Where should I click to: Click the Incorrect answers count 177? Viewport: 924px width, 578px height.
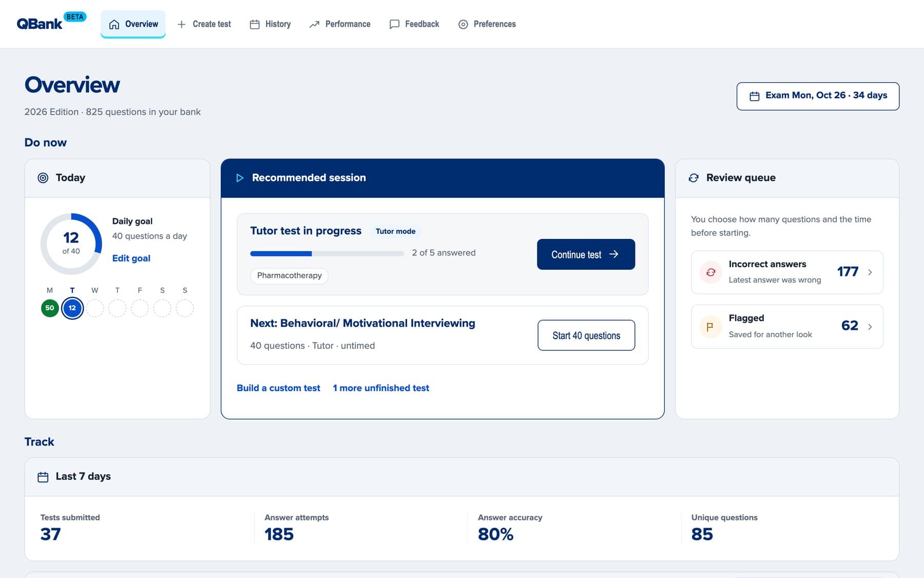[848, 272]
